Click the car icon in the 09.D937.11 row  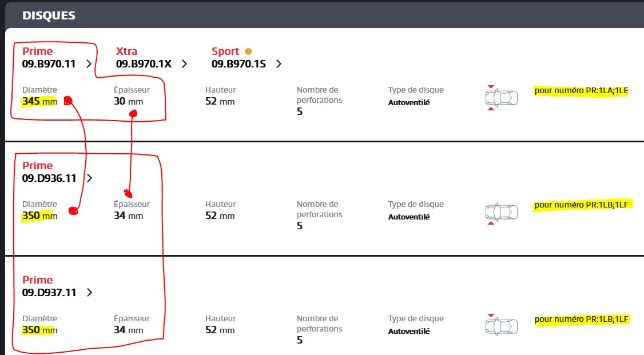click(502, 325)
